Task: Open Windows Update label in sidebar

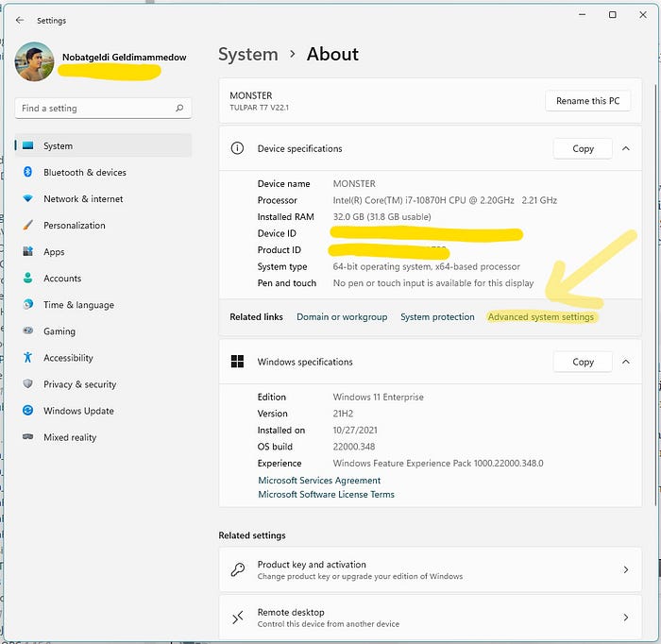Action: pyautogui.click(x=78, y=411)
